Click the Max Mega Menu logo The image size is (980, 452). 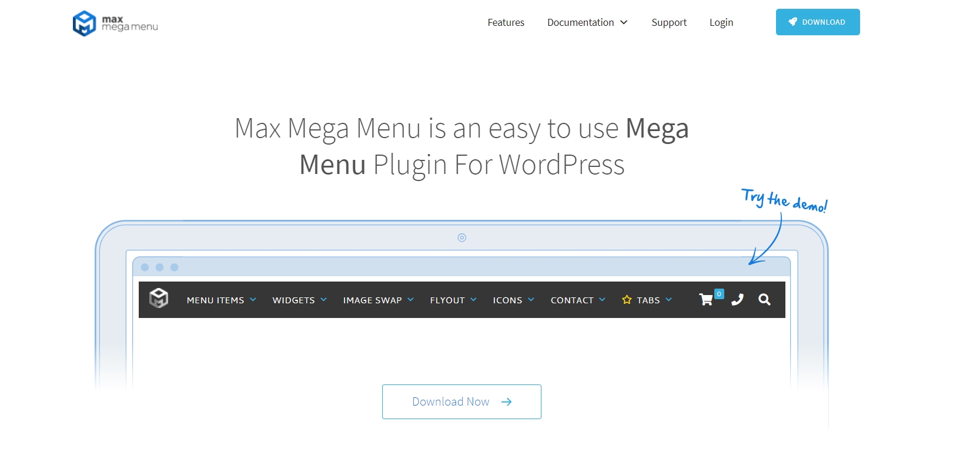click(115, 24)
